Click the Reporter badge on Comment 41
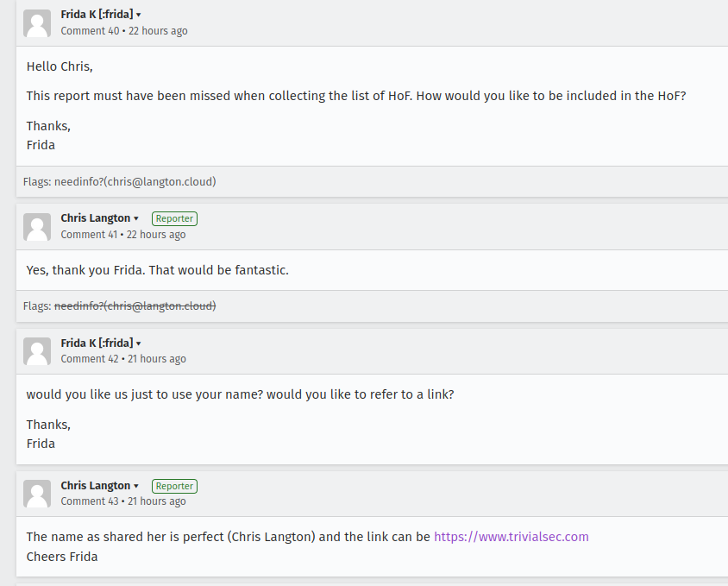The width and height of the screenshot is (728, 586). click(174, 218)
